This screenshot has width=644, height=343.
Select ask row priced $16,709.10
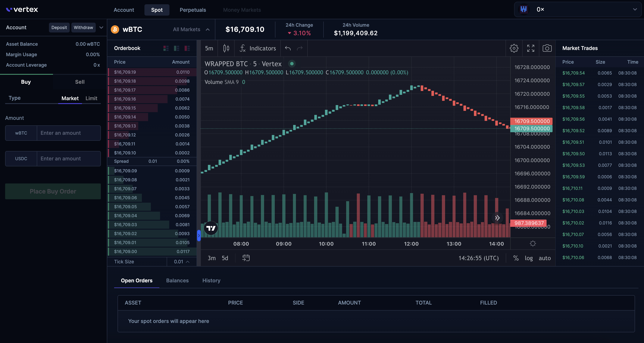[x=152, y=153]
